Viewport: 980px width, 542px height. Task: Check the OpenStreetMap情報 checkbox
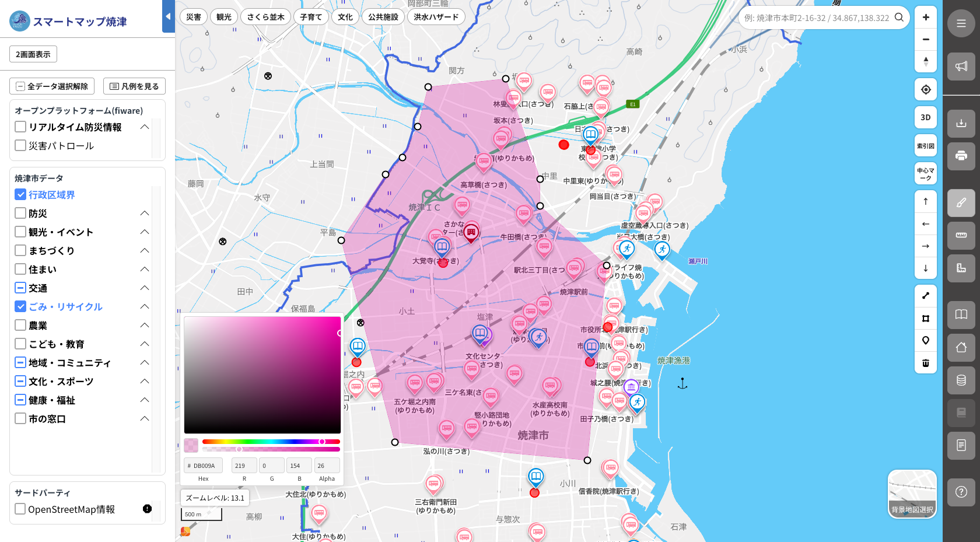click(x=20, y=509)
